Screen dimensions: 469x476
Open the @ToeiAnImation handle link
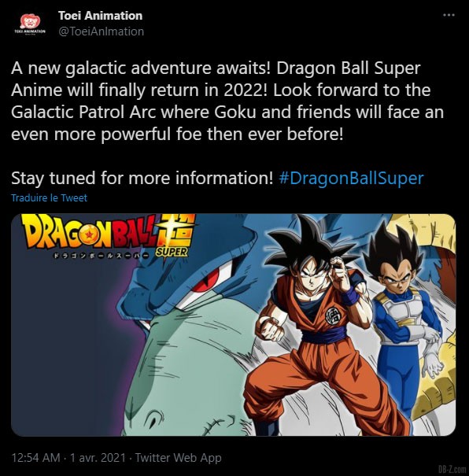click(101, 31)
